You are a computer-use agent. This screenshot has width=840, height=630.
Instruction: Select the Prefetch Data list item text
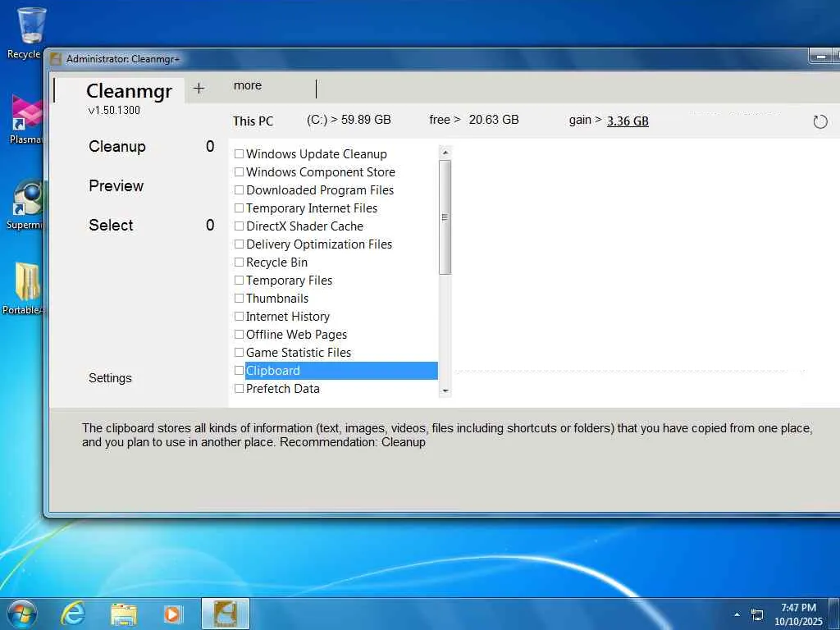point(283,389)
